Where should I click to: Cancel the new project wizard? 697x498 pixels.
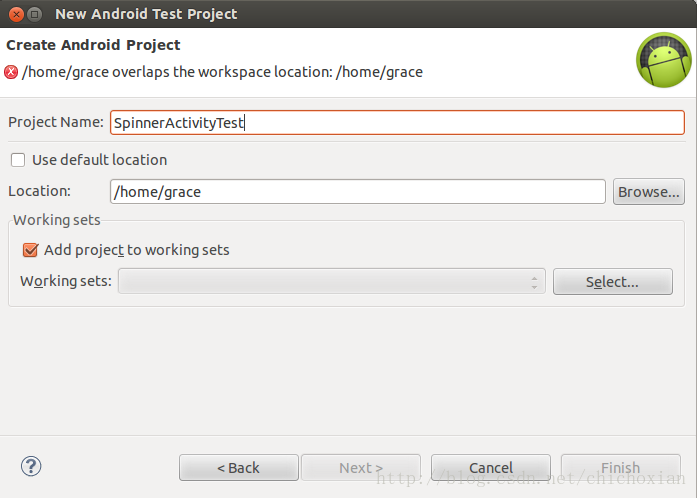tap(491, 467)
